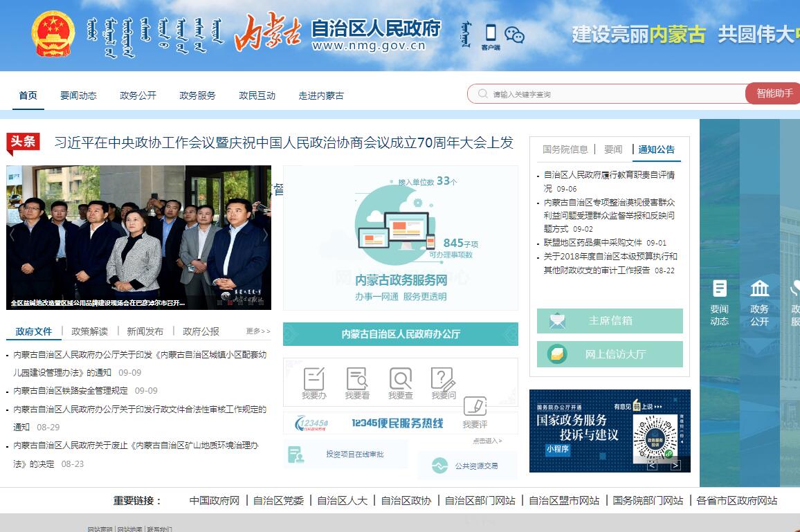Open the 政务服务 navigation menu item
Viewport: 800px width, 532px height.
click(197, 95)
